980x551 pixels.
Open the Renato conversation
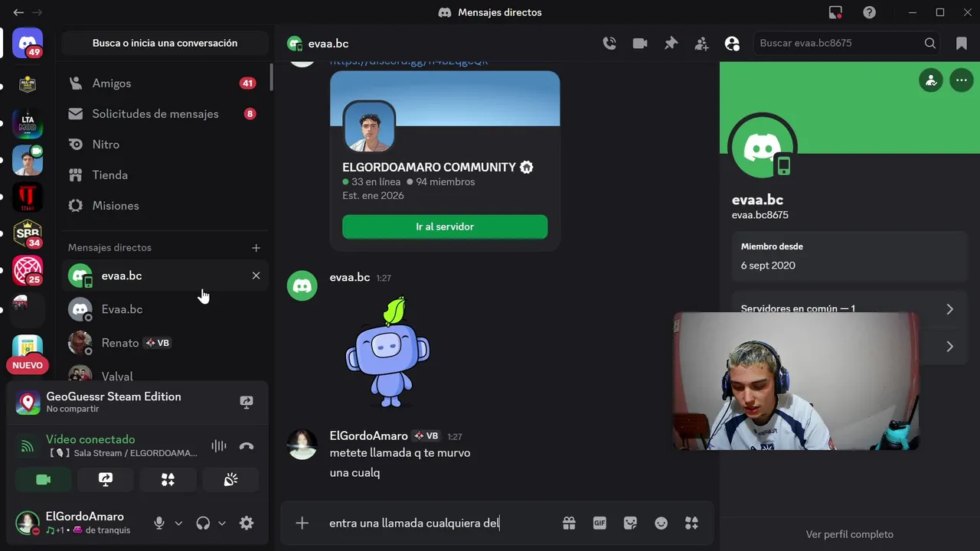(165, 343)
